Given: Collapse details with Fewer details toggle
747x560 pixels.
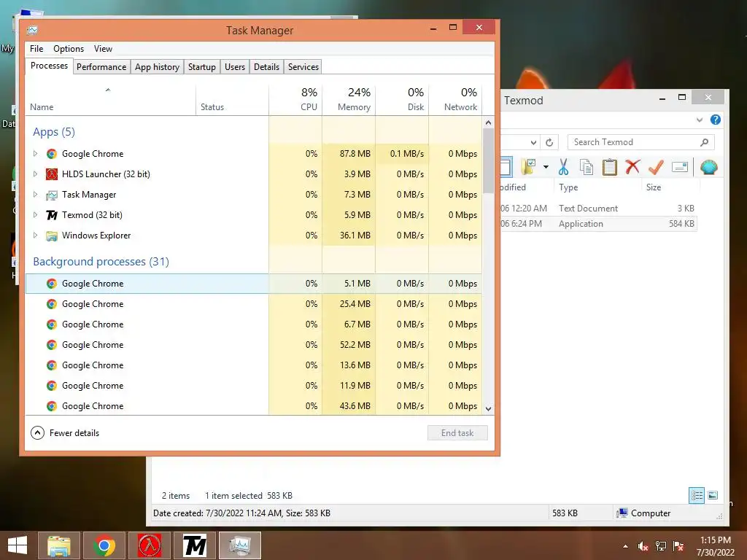Looking at the screenshot, I should point(65,433).
